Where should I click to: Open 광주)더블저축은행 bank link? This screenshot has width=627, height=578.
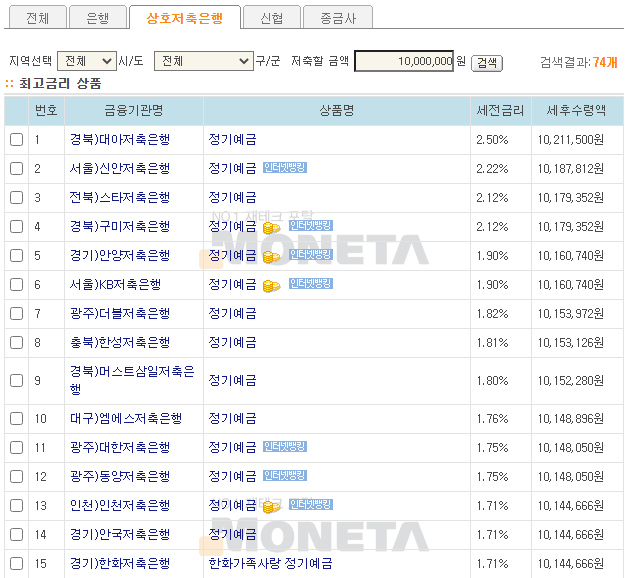[120, 314]
